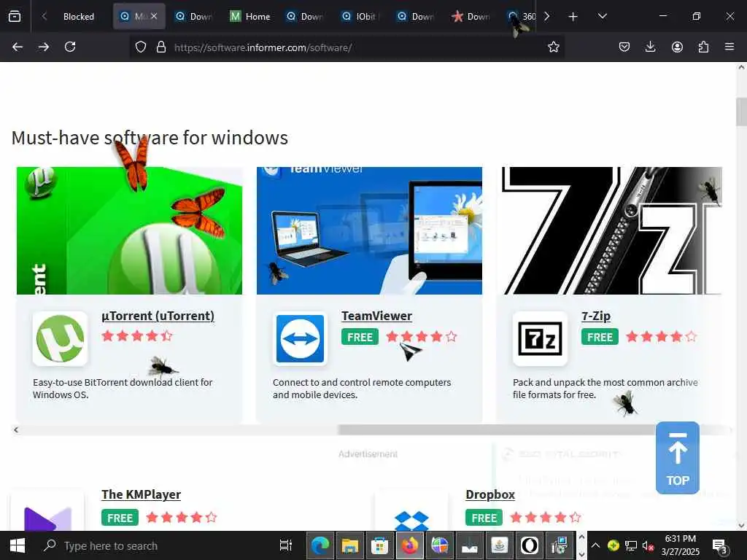Open the Firefox application hamburger menu
Image resolution: width=747 pixels, height=560 pixels.
(x=729, y=47)
